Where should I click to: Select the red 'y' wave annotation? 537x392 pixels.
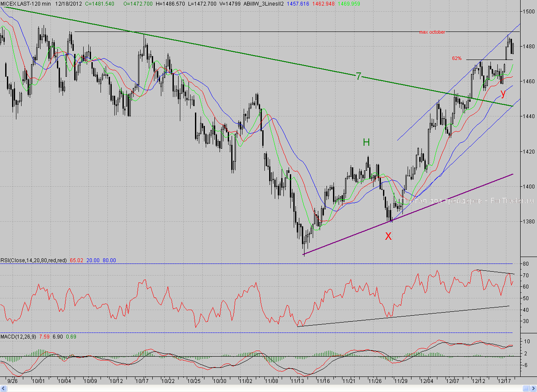(x=502, y=93)
